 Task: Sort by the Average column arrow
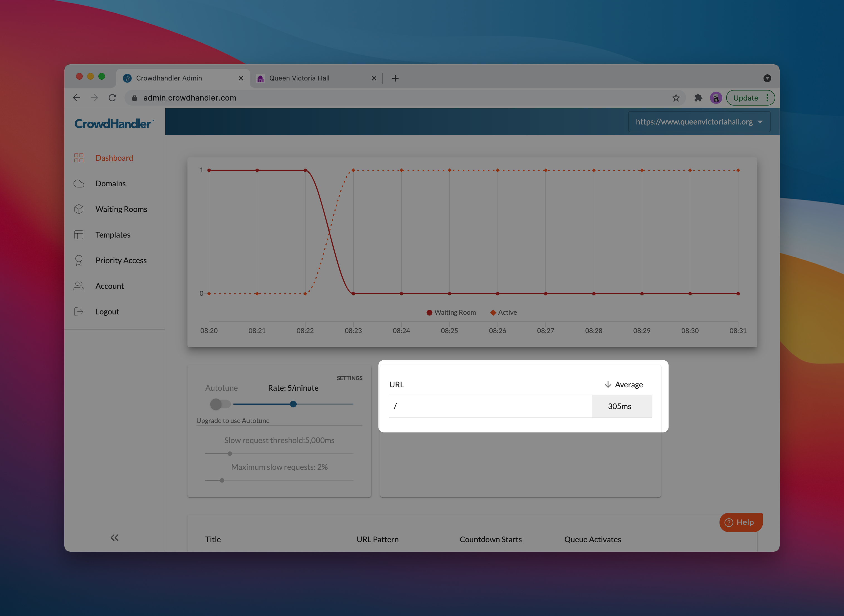click(608, 384)
